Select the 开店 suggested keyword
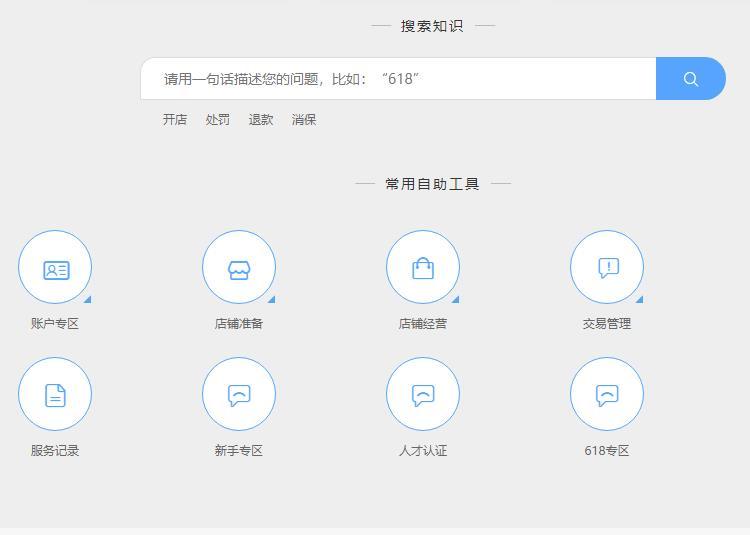750x535 pixels. point(175,120)
